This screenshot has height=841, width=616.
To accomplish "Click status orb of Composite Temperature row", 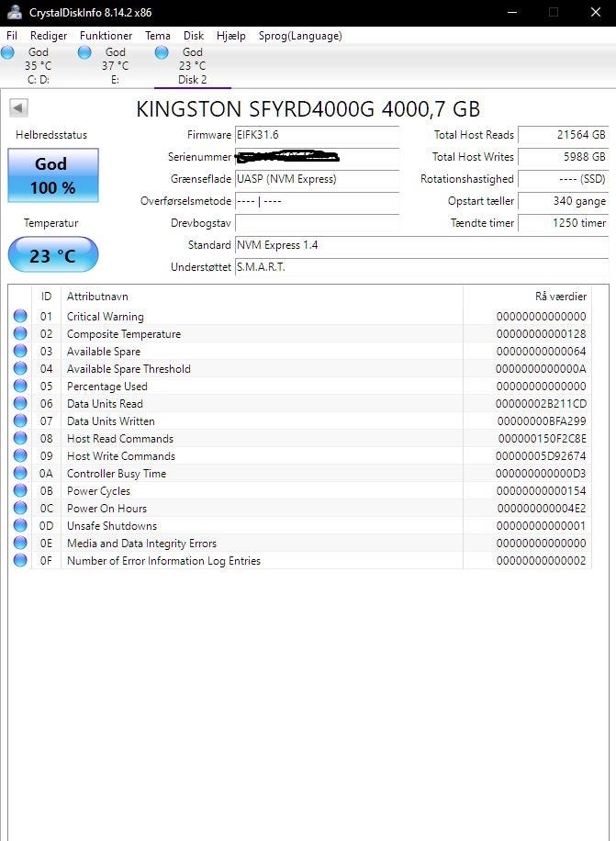I will click(20, 333).
